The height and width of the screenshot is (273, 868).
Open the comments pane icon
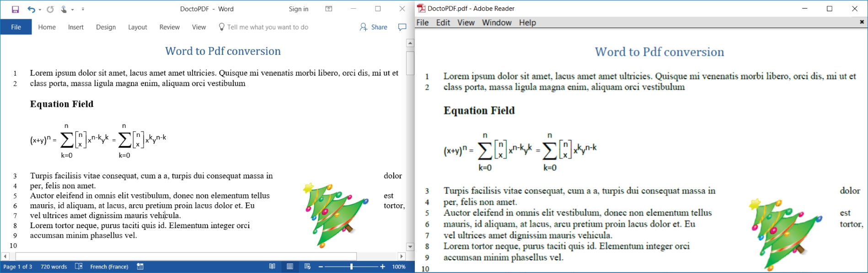(x=402, y=27)
